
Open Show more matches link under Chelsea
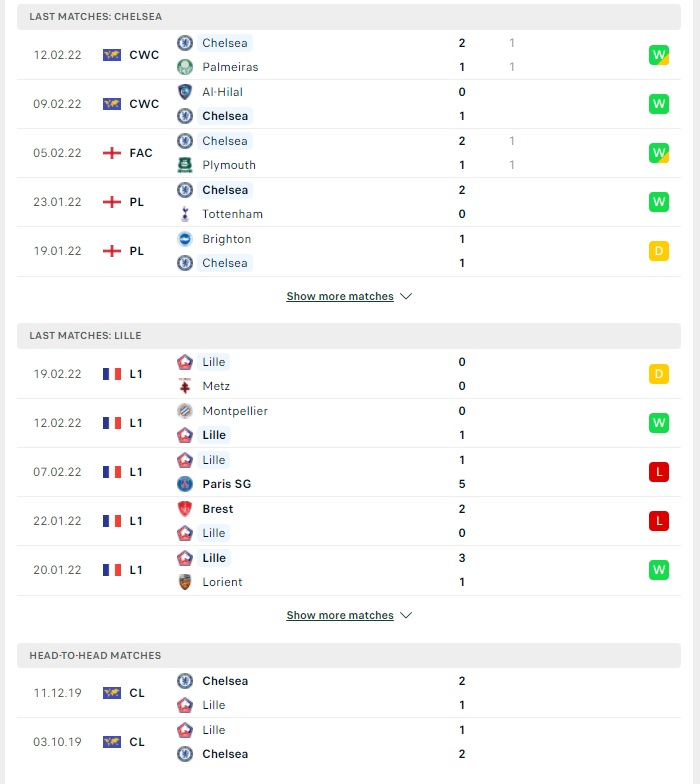[x=340, y=296]
